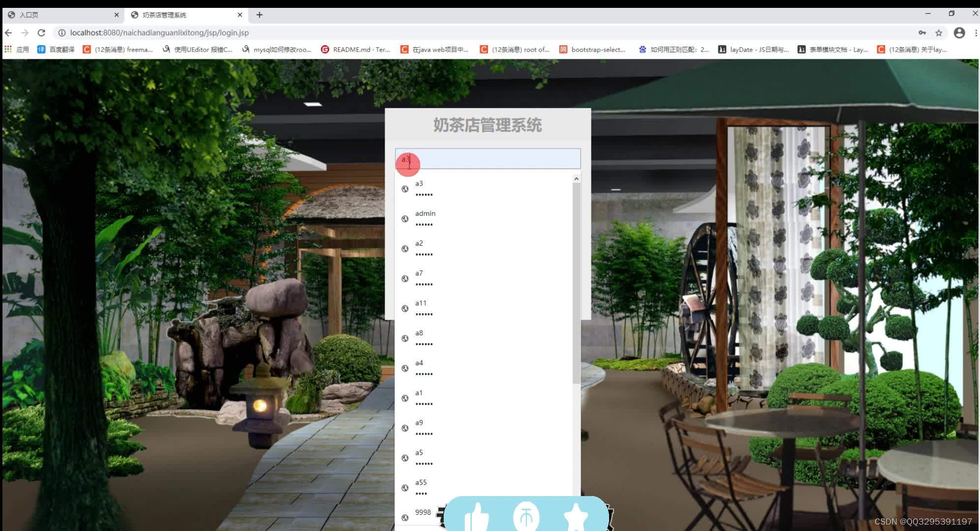Go forward in browser history
980x531 pixels.
25,32
